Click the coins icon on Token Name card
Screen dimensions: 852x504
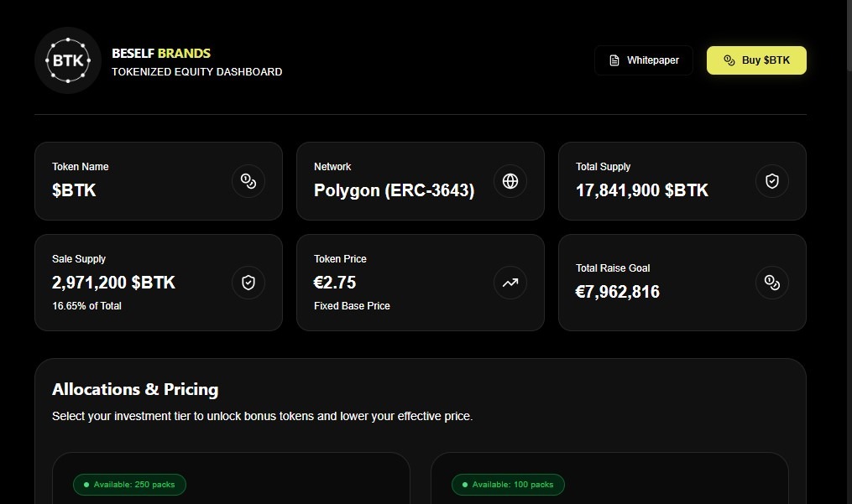(248, 181)
